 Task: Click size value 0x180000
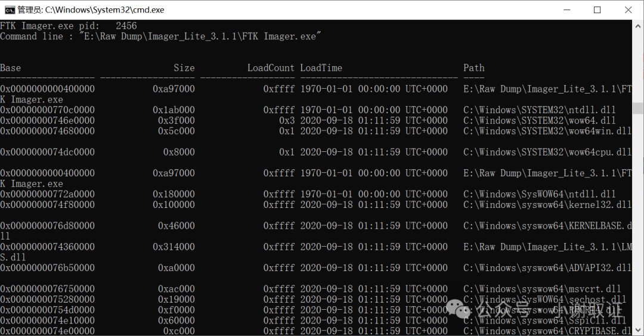[174, 194]
